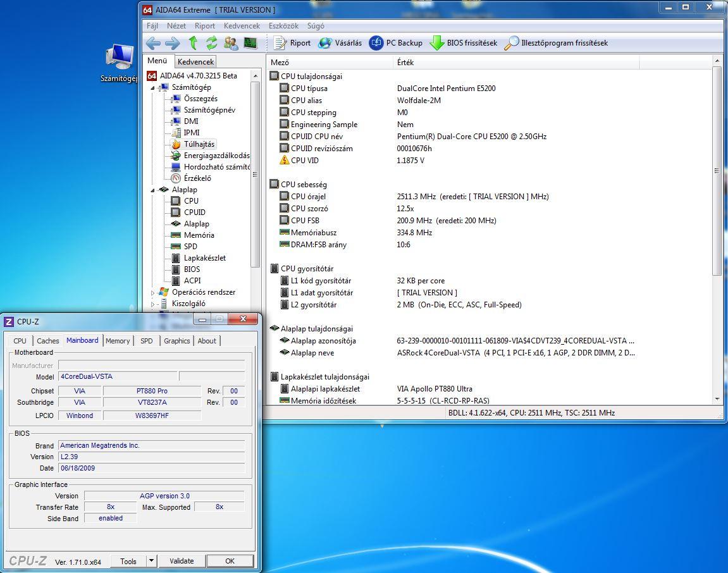Open BIOS frissítések download arrow
This screenshot has width=728, height=573.
pyautogui.click(x=464, y=43)
